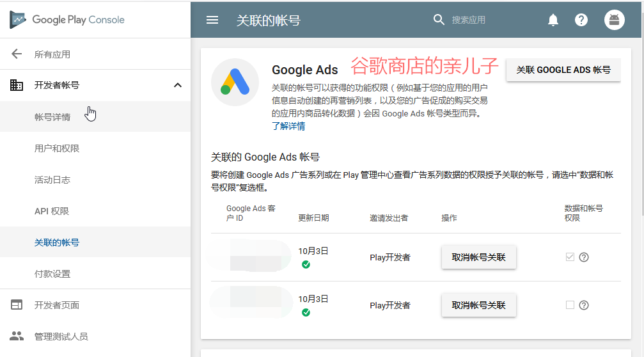Screen dimensions: 644x357
Task: Click the back arrow beside 所有应用
Action: tap(17, 54)
